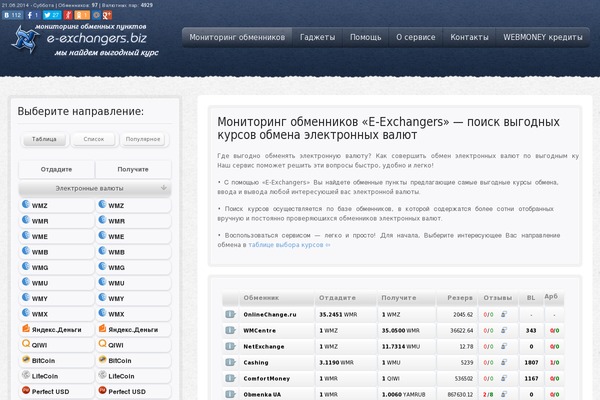Open the Мониторинг обменников menu item
Image resolution: width=600 pixels, height=400 pixels.
[237, 38]
